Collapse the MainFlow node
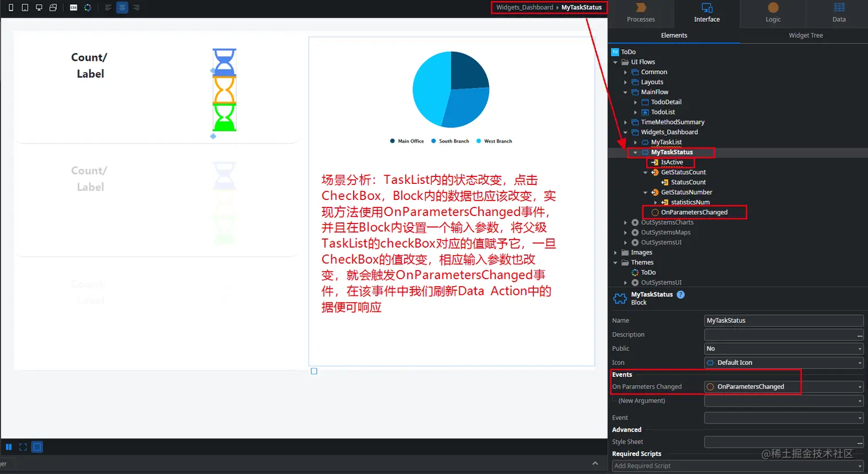 pyautogui.click(x=626, y=93)
